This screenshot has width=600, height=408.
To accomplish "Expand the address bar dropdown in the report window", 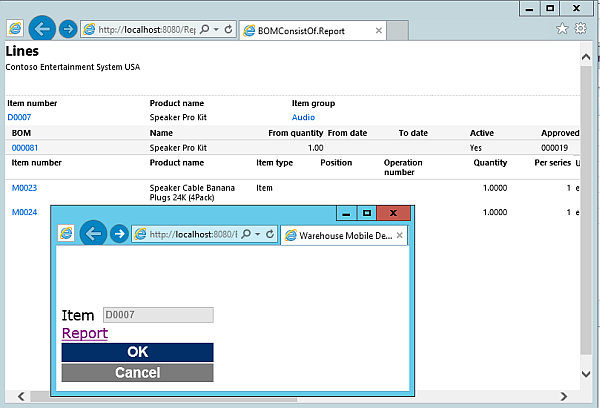I will [x=216, y=30].
